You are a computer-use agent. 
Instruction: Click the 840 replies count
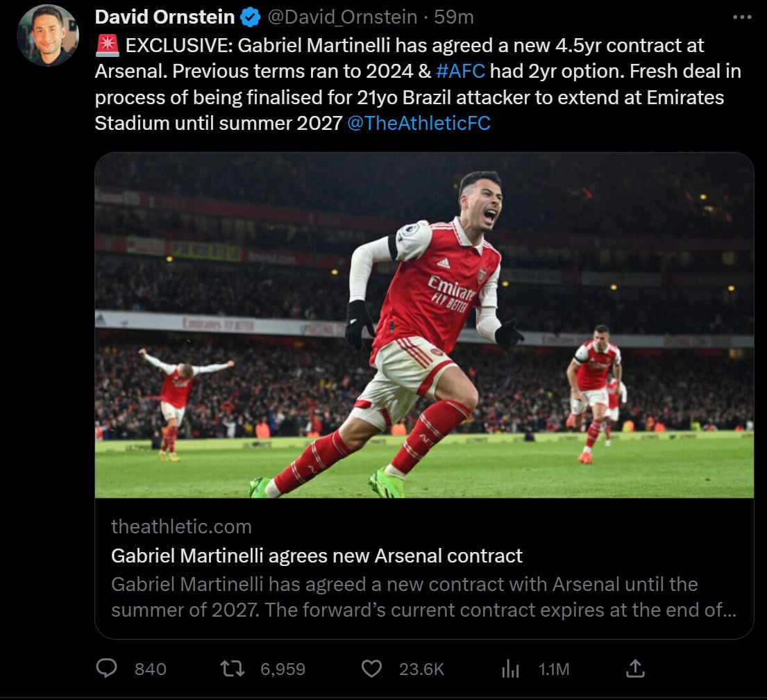coord(151,669)
